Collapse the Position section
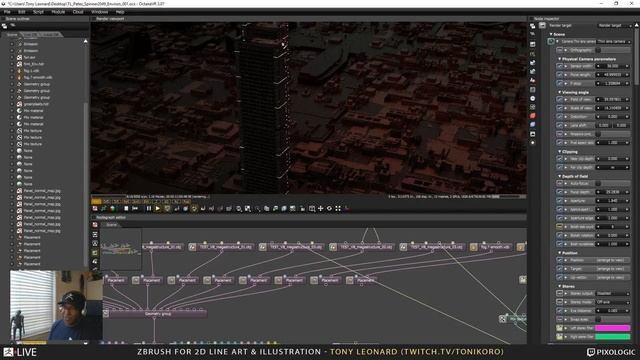The width and height of the screenshot is (640, 360). point(560,253)
